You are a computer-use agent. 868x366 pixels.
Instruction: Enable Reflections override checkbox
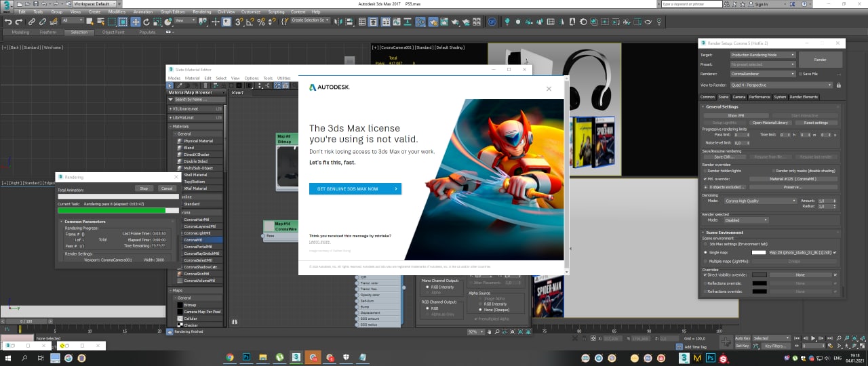coord(705,283)
